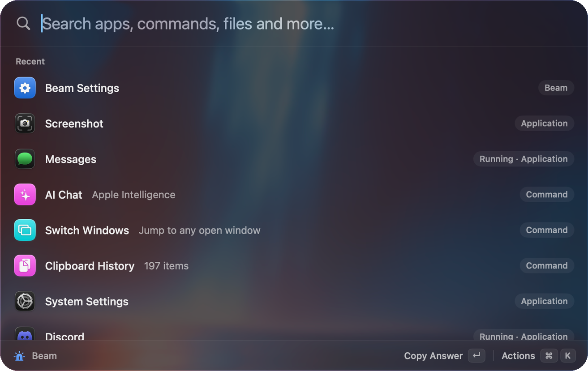Click Running · Application tag on Messages row
Image resolution: width=588 pixels, height=371 pixels.
click(x=524, y=159)
